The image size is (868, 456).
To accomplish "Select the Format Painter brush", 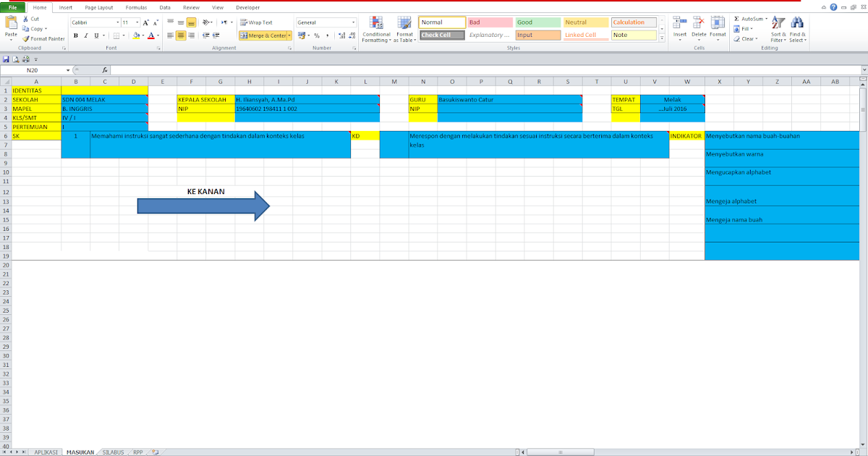I will (x=26, y=38).
